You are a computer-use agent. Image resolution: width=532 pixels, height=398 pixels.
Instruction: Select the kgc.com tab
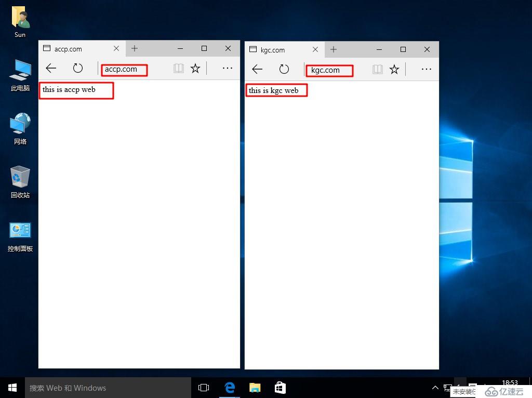[284, 49]
